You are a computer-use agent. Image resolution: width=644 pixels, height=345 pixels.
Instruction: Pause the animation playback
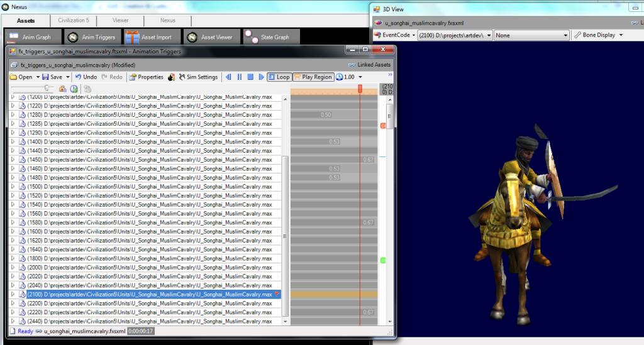point(240,77)
